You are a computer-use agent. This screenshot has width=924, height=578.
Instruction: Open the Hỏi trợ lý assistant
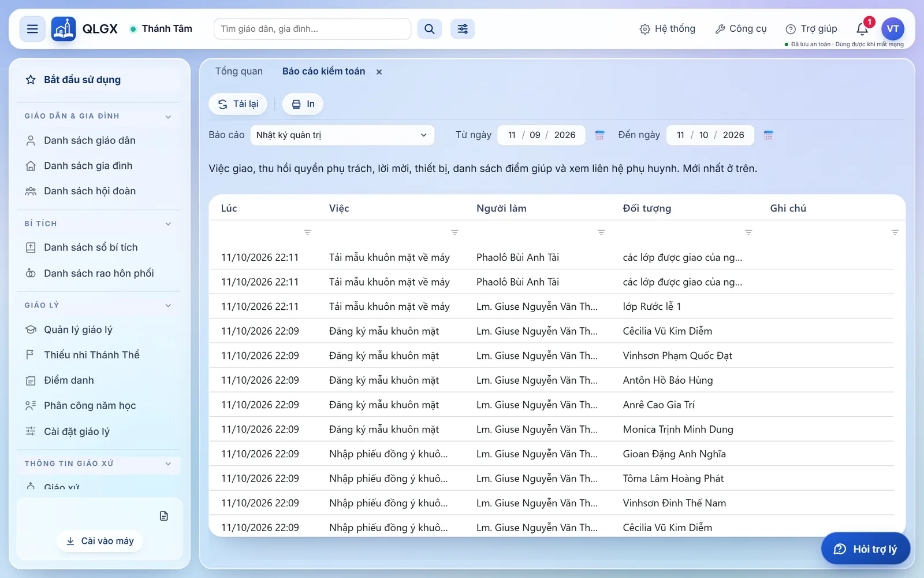pyautogui.click(x=866, y=549)
